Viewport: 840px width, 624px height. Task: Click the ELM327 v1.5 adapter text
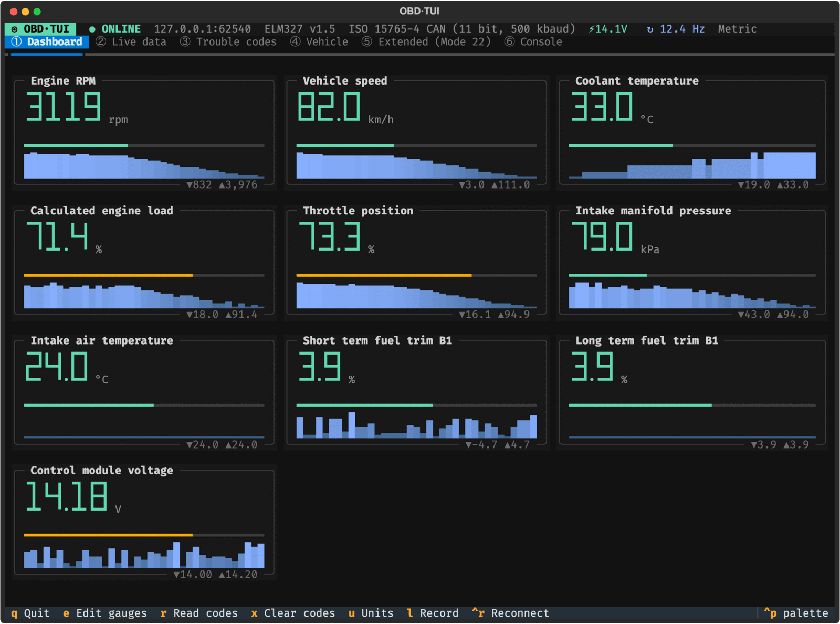point(300,29)
